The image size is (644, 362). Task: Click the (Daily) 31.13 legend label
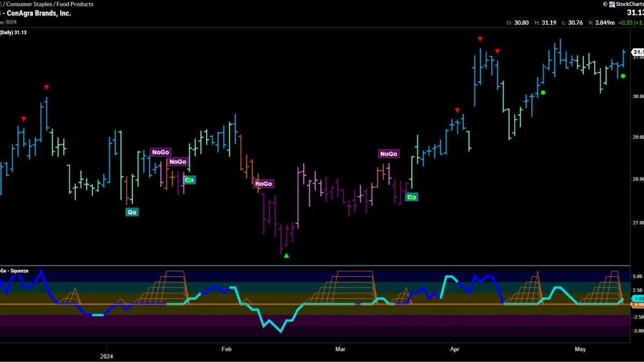13,32
